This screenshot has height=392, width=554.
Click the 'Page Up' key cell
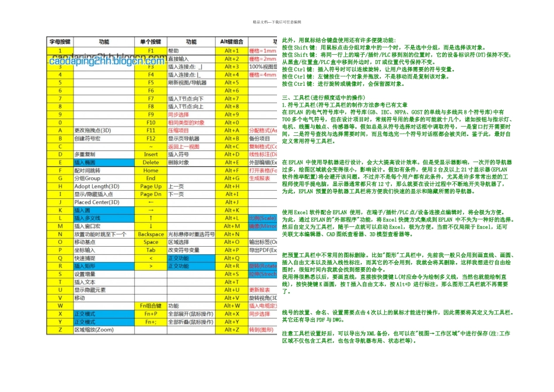(x=150, y=186)
